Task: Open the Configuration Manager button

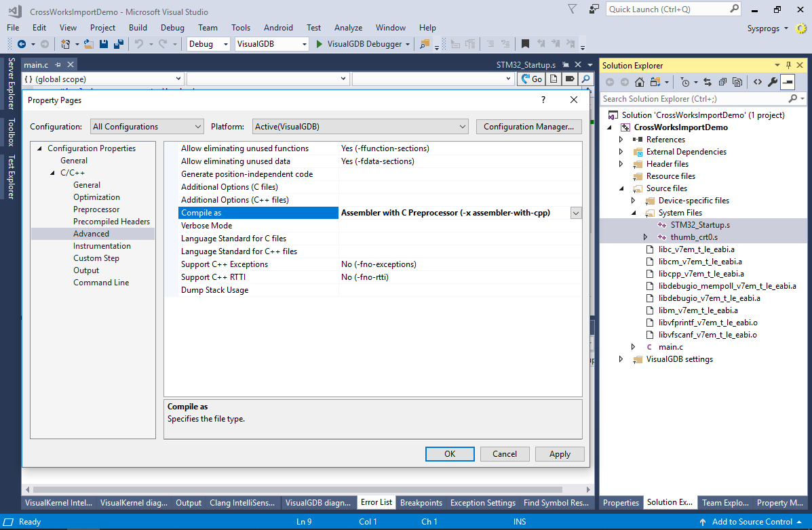Action: 528,127
